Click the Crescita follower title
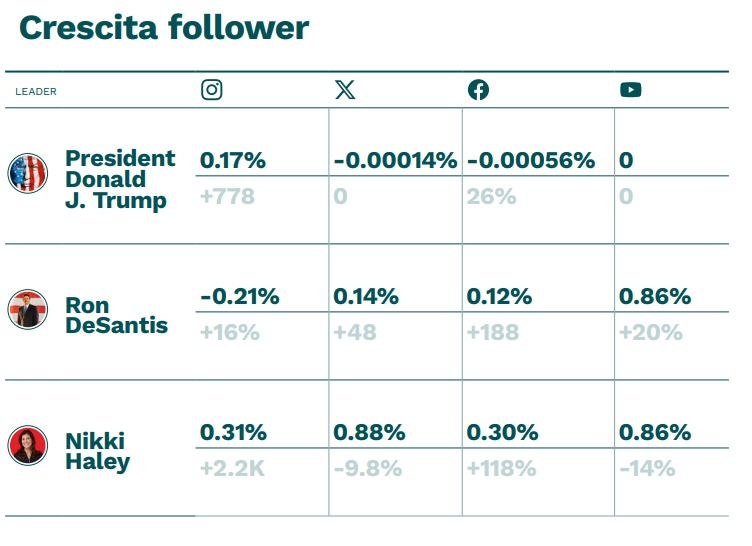 coord(164,28)
